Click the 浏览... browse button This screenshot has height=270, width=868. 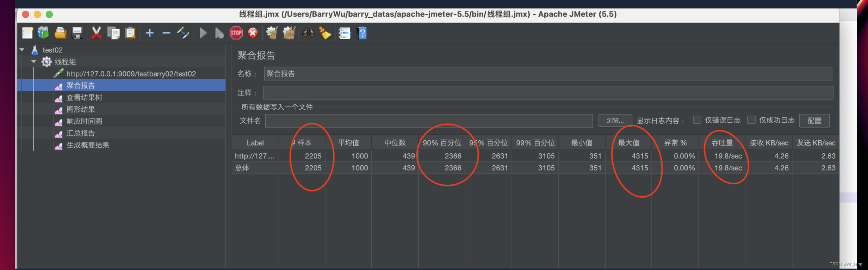pyautogui.click(x=615, y=121)
